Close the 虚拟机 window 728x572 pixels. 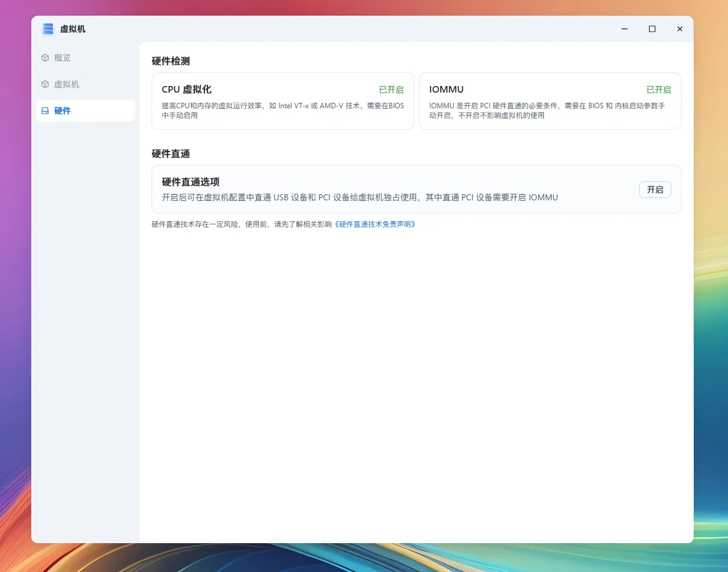click(679, 29)
